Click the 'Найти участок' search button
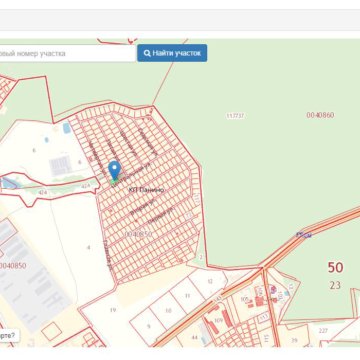360x360 pixels. click(172, 53)
